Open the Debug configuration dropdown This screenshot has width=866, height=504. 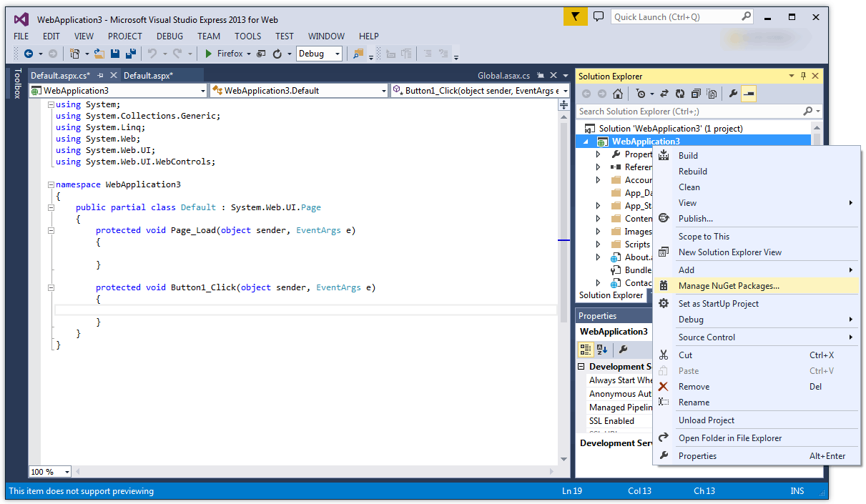point(338,54)
